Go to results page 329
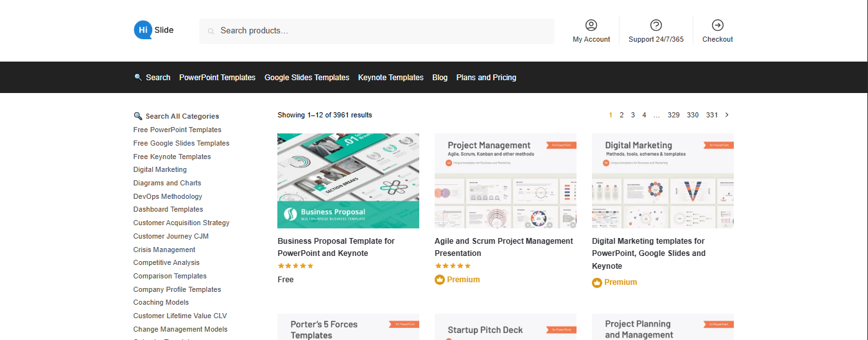 click(x=673, y=115)
